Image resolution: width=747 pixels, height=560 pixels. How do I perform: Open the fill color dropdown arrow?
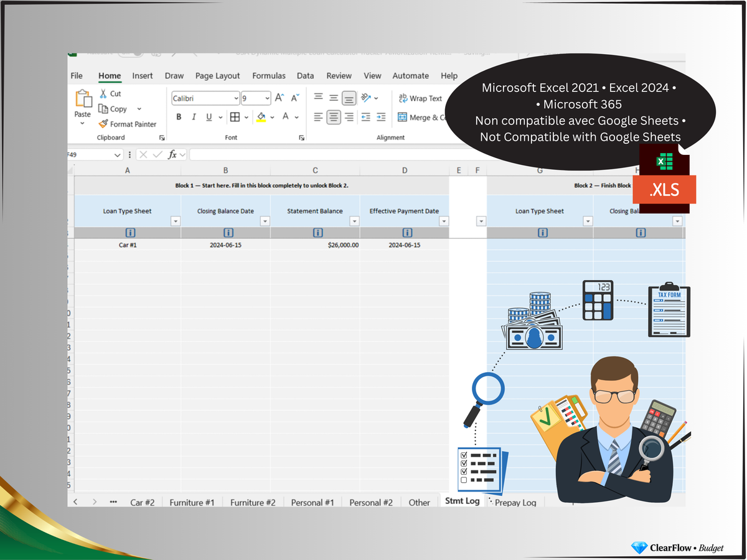(x=272, y=117)
